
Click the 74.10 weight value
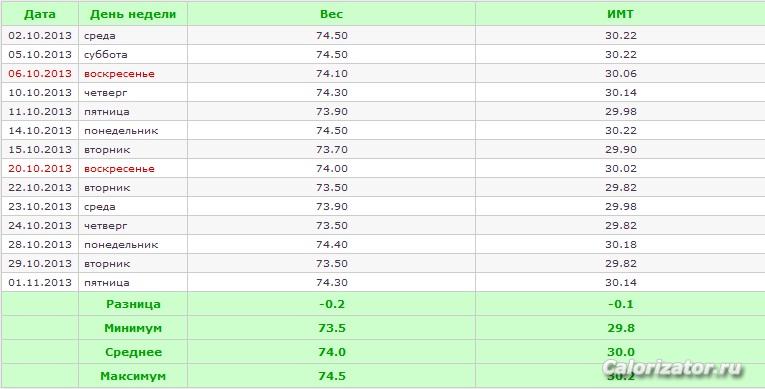click(332, 74)
